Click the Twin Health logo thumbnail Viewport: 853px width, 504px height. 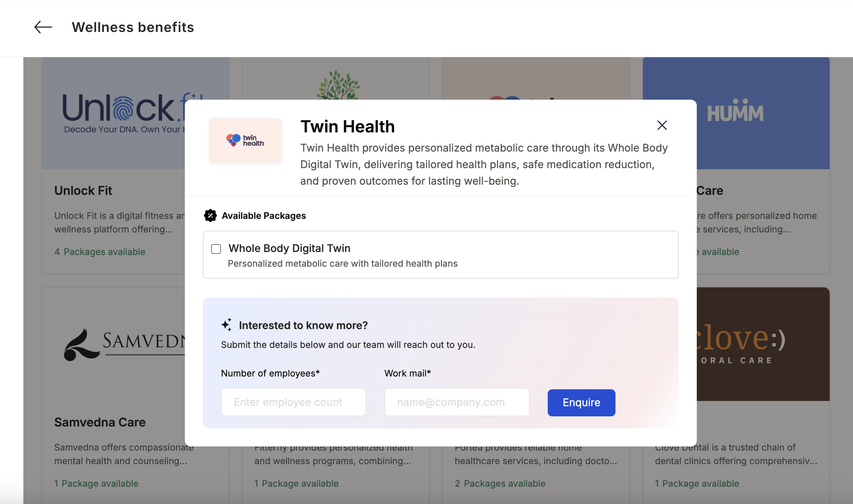(x=245, y=140)
